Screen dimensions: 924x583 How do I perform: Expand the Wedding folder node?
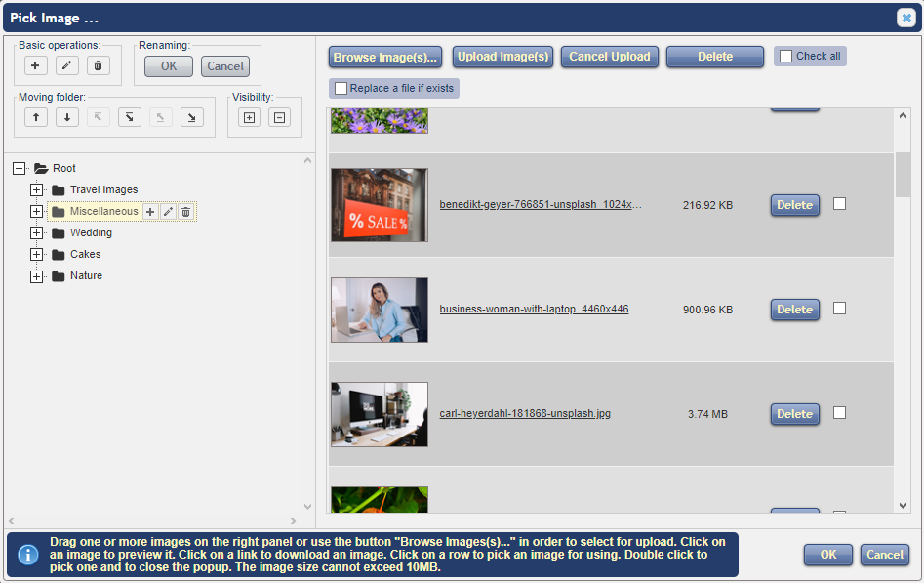pos(36,233)
